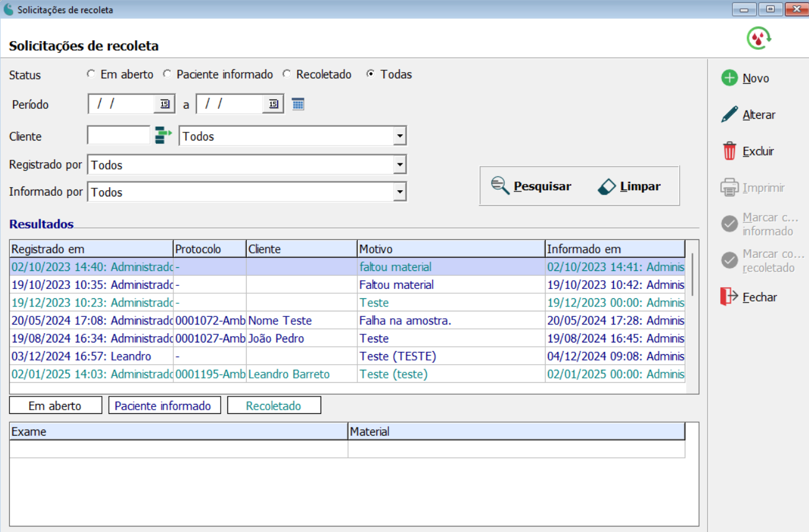Image resolution: width=809 pixels, height=532 pixels.
Task: Click the informed date 20/05/2024 17:28
Action: [x=616, y=321]
